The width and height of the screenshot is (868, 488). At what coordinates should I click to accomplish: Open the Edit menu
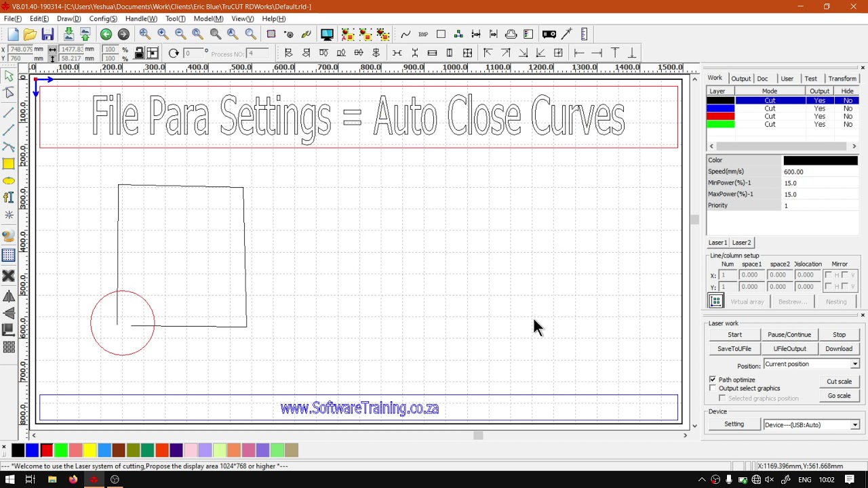tap(39, 19)
